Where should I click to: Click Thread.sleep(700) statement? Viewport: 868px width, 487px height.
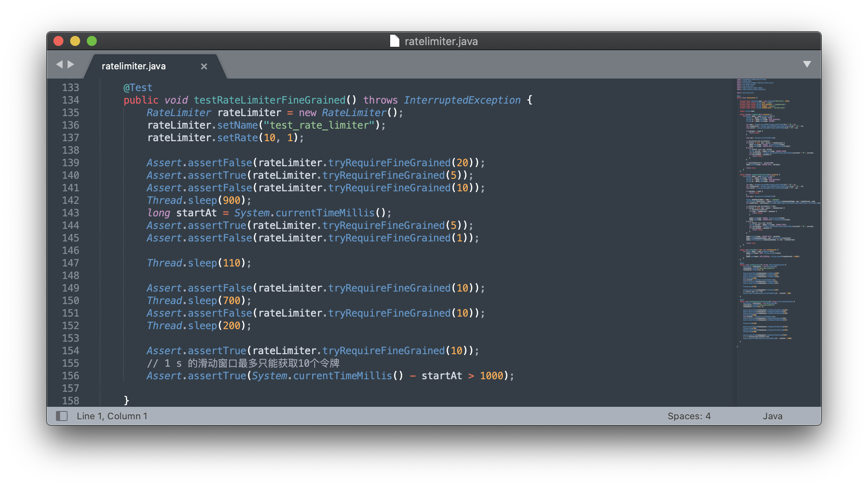point(199,301)
